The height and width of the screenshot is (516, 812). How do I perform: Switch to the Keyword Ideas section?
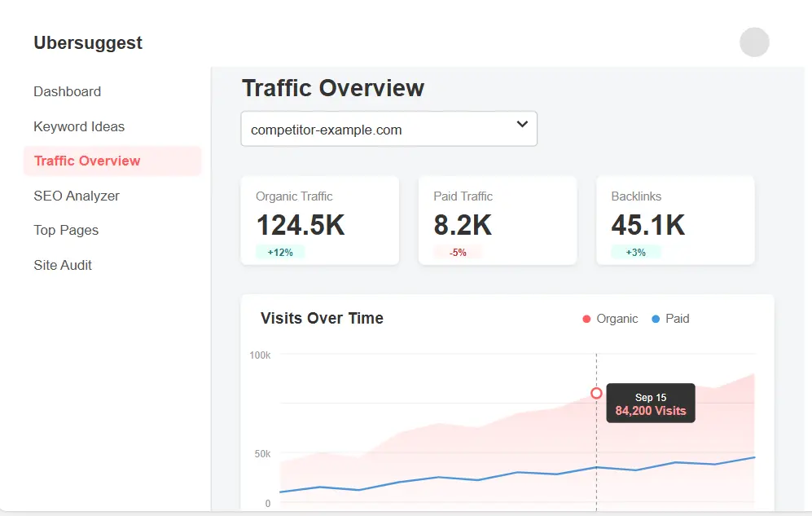point(79,126)
